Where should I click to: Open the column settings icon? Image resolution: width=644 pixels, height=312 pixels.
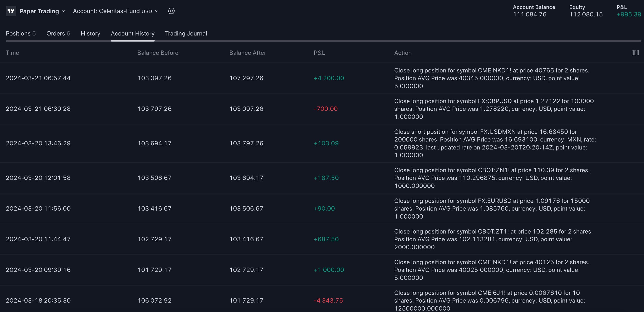pos(635,53)
